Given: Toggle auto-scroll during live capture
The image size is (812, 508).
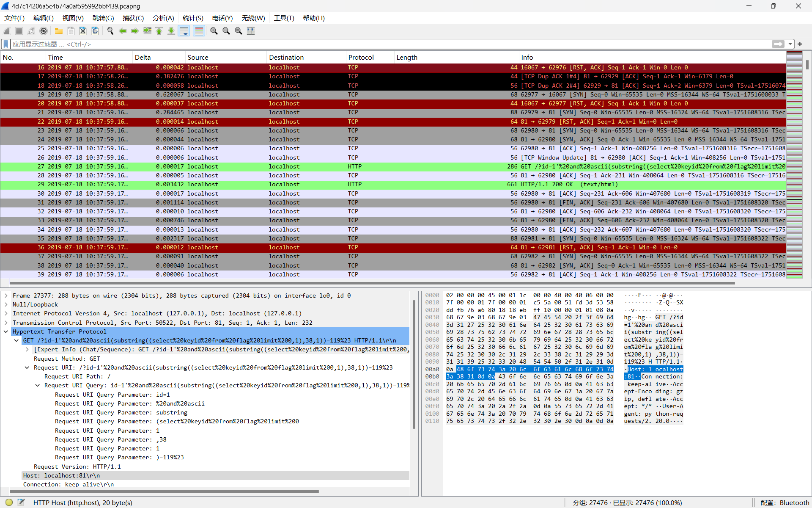Looking at the screenshot, I should (184, 31).
